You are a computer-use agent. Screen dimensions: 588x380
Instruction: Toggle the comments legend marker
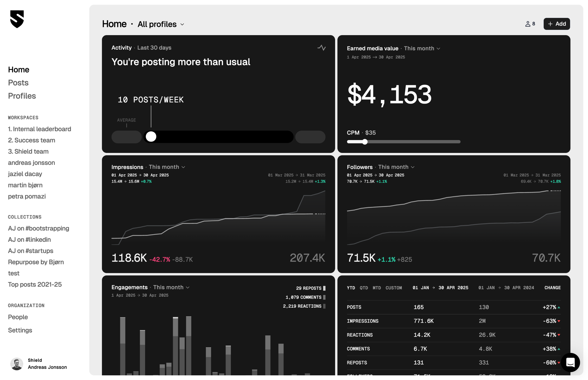coord(324,297)
